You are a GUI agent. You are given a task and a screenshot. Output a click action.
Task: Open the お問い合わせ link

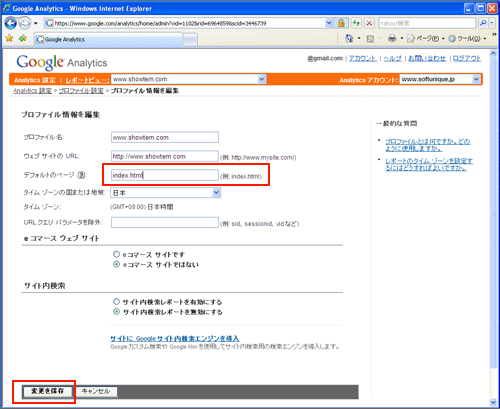(x=427, y=58)
